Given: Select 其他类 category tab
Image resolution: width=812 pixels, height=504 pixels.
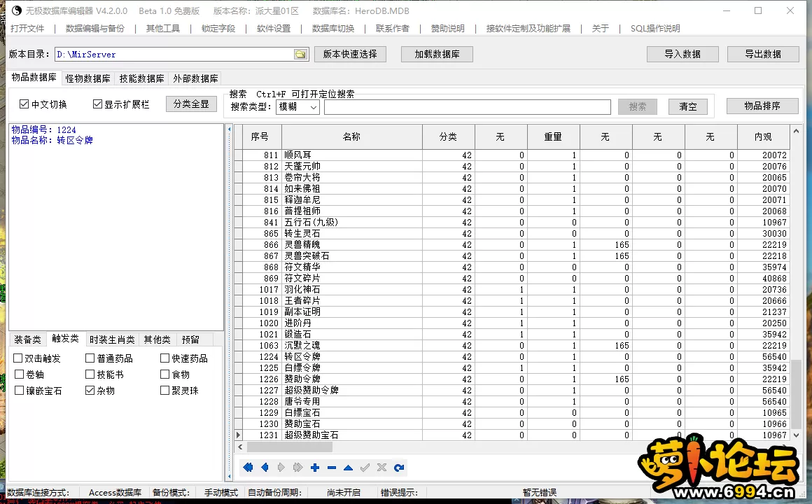Looking at the screenshot, I should click(x=157, y=339).
